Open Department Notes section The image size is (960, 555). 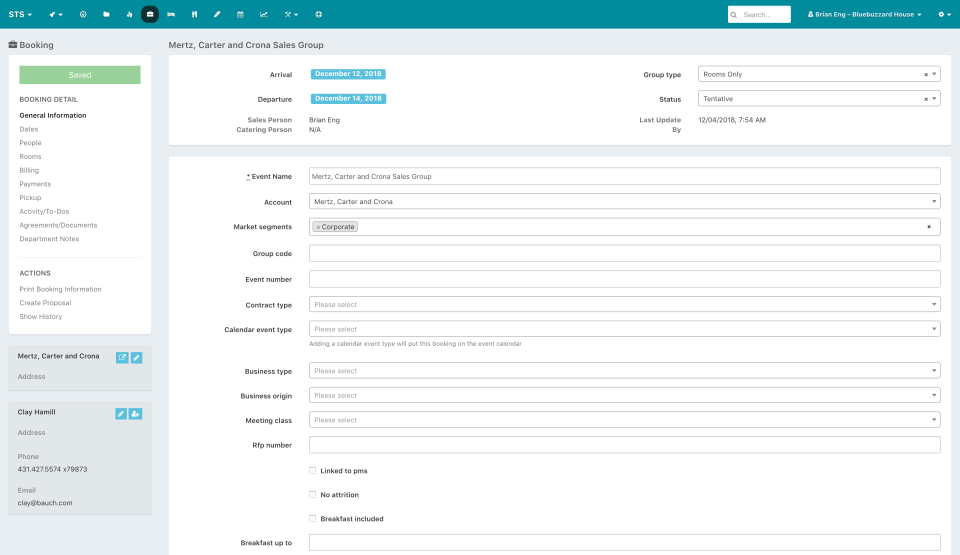point(49,239)
